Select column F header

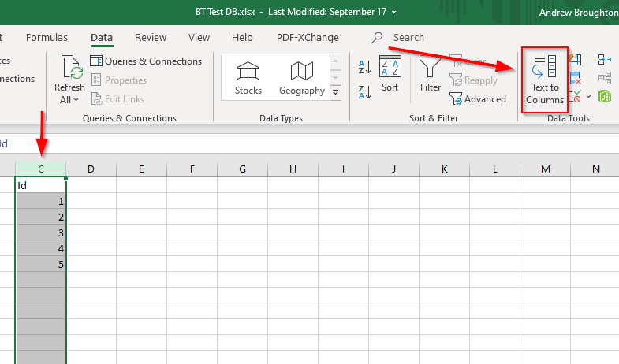click(192, 169)
